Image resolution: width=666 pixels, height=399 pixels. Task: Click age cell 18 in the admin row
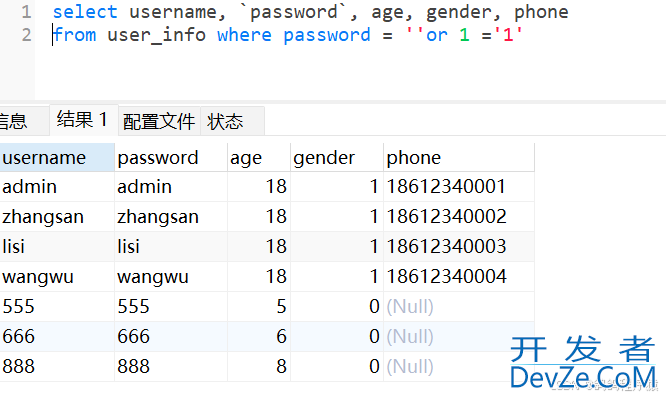tap(259, 187)
